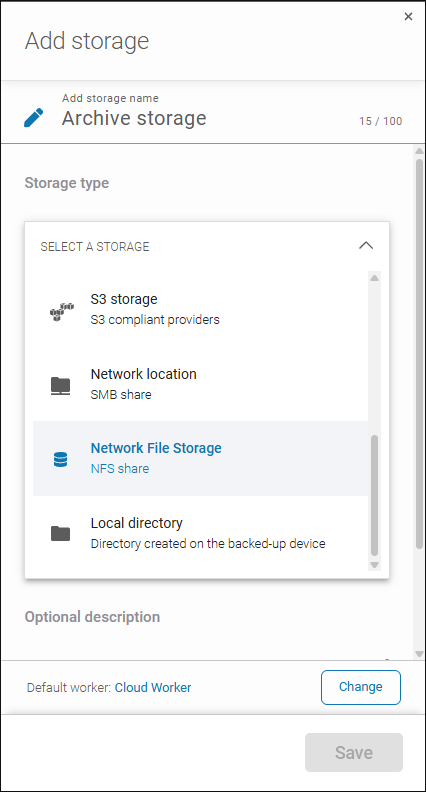426x792 pixels.
Task: Click the Network location computer-folder icon
Action: point(61,385)
